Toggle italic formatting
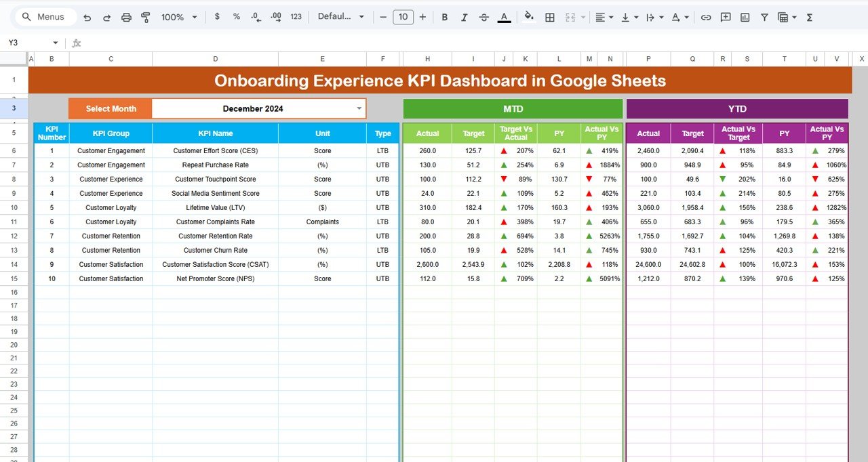The height and width of the screenshot is (462, 868). (x=464, y=17)
